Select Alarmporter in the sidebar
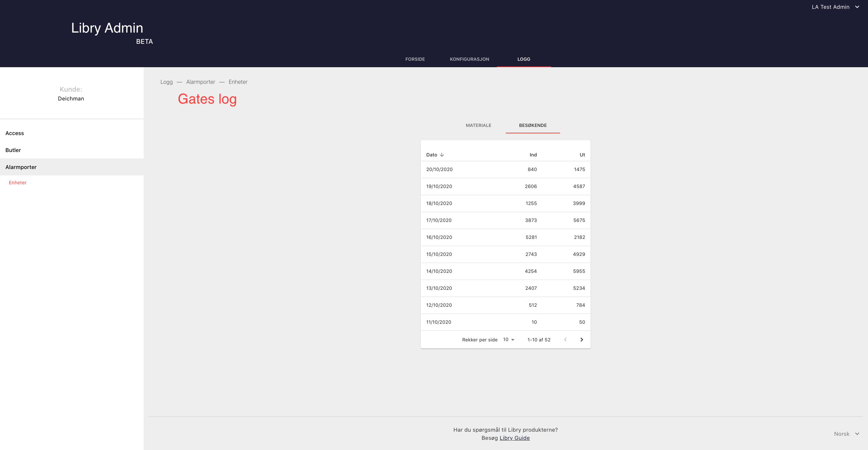 (x=21, y=167)
